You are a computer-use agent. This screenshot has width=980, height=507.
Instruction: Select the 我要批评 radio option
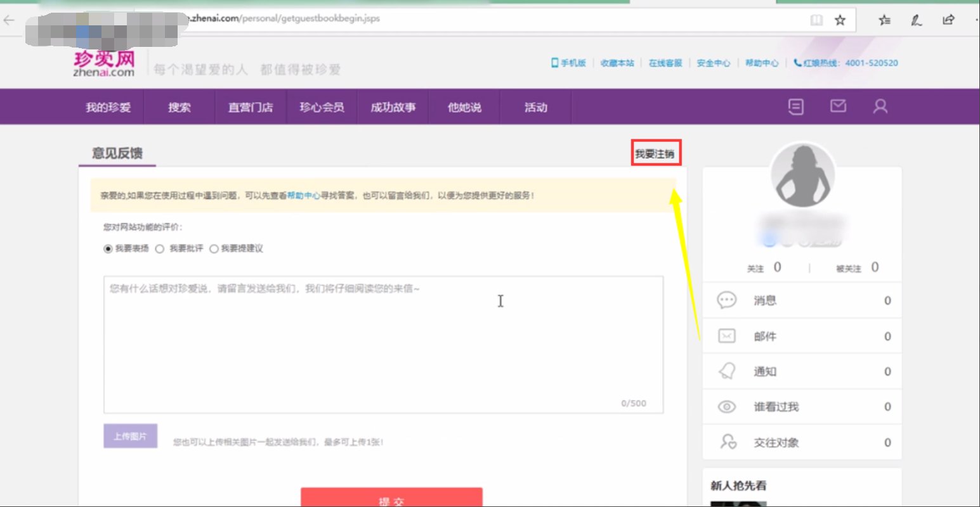coord(159,248)
